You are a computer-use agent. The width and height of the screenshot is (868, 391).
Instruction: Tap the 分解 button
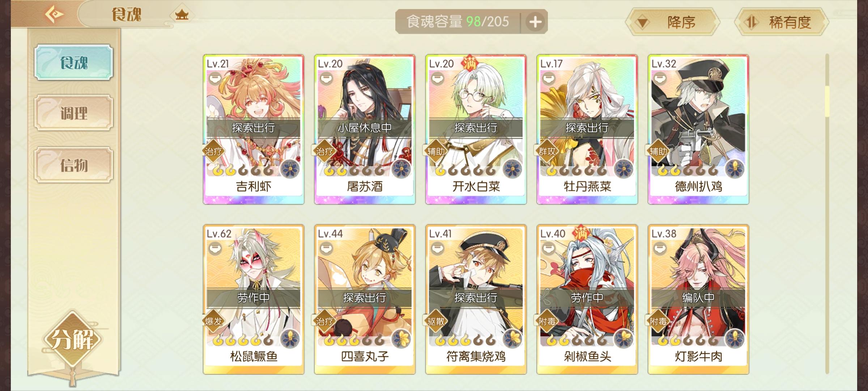coord(72,339)
